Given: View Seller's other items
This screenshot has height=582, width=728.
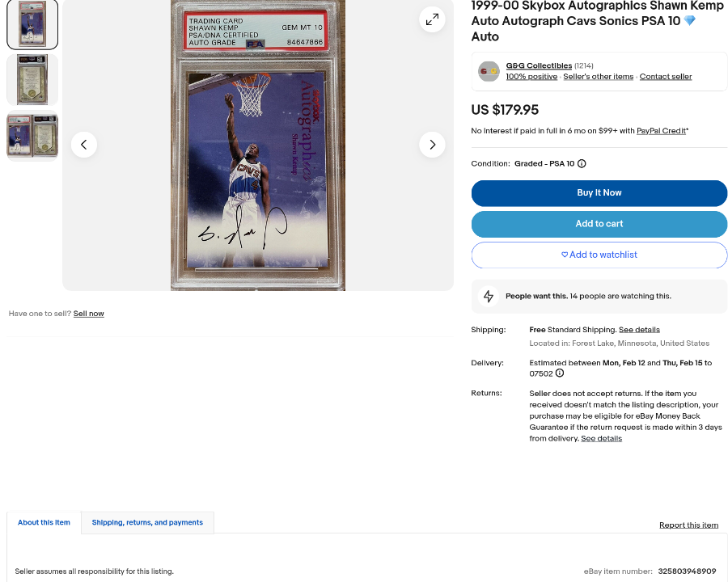Looking at the screenshot, I should 598,77.
